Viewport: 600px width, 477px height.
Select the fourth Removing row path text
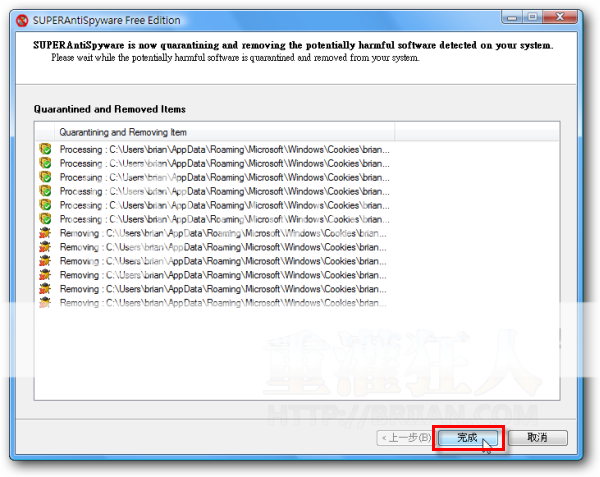point(225,275)
